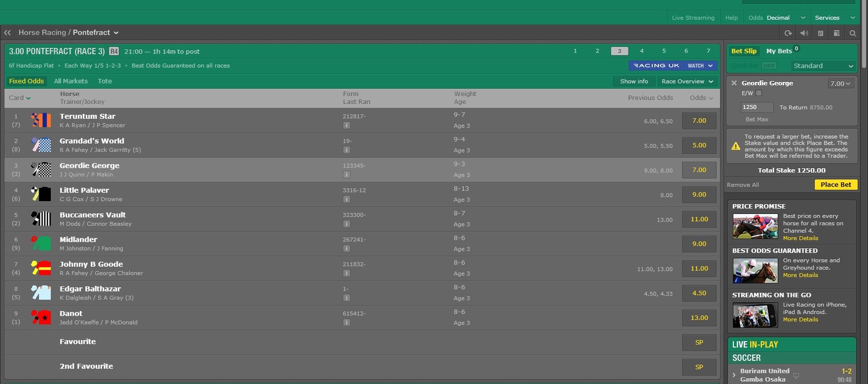
Task: Remove Geordie George via the X icon
Action: click(734, 83)
